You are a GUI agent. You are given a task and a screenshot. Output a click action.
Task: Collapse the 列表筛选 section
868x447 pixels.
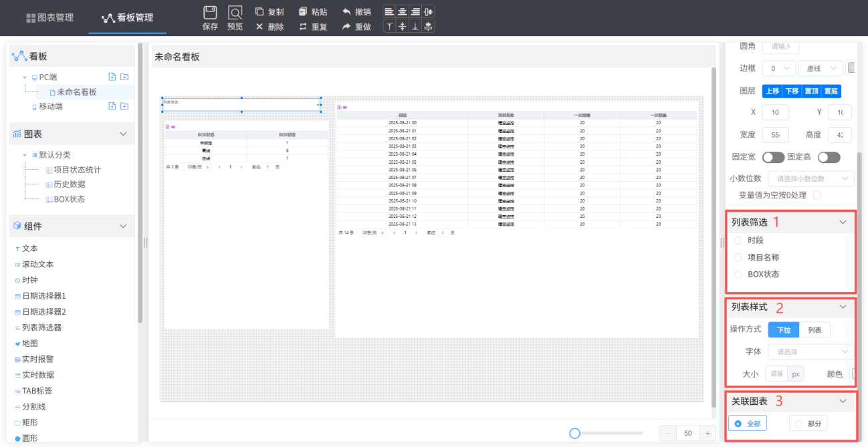pos(843,222)
